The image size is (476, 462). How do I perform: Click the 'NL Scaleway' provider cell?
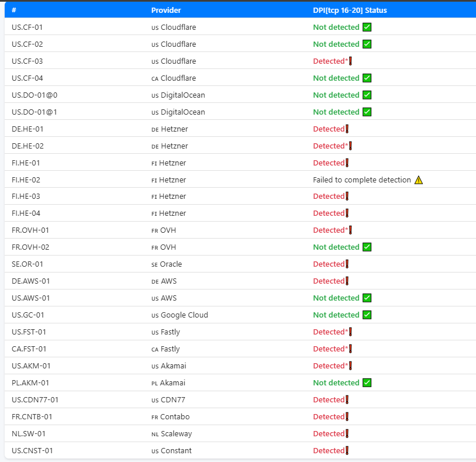171,434
